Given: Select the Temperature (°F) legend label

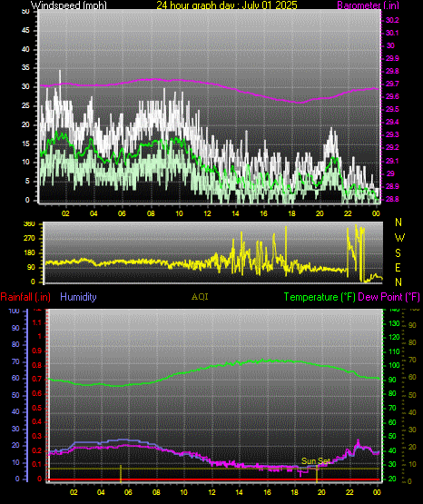Looking at the screenshot, I should point(320,297).
